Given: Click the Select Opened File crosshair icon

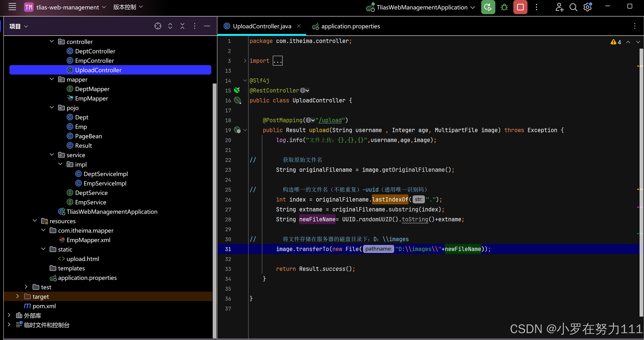Looking at the screenshot, I should click(158, 26).
